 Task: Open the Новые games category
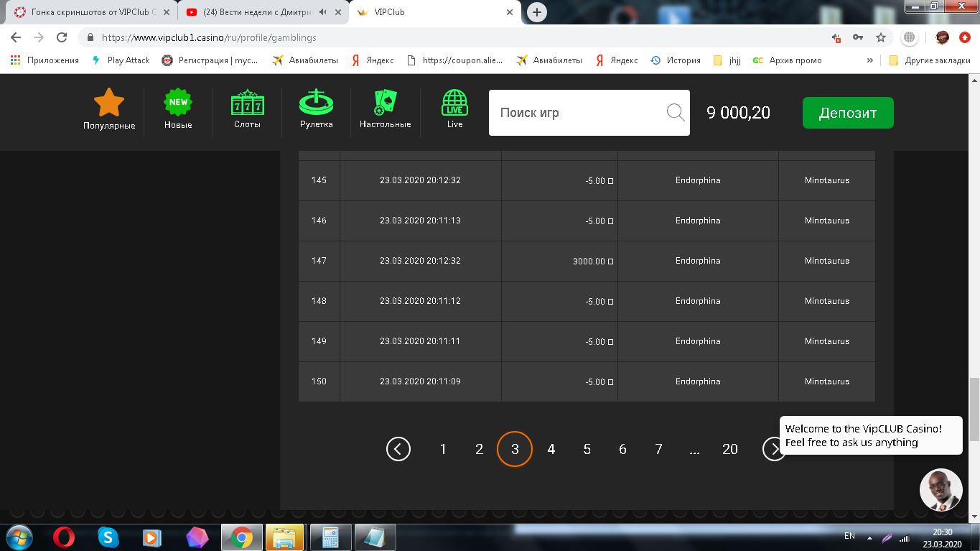[178, 109]
